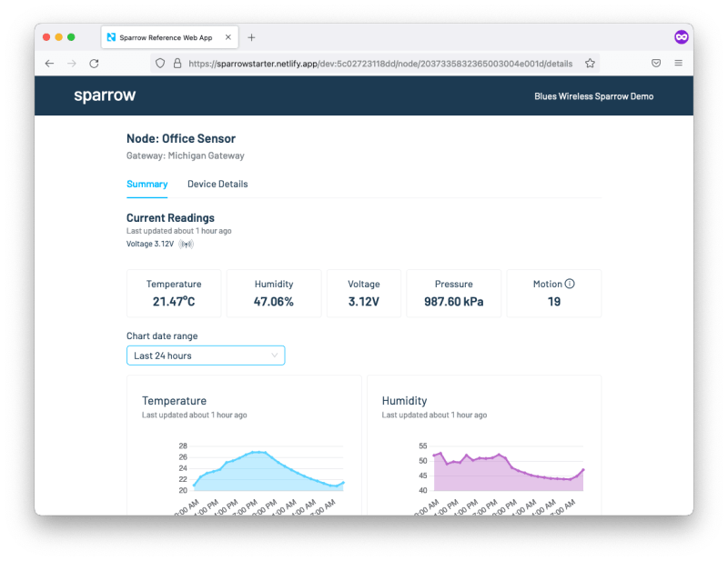This screenshot has width=728, height=561.
Task: Select the Sparrow Reference Web App tab
Action: [x=170, y=37]
